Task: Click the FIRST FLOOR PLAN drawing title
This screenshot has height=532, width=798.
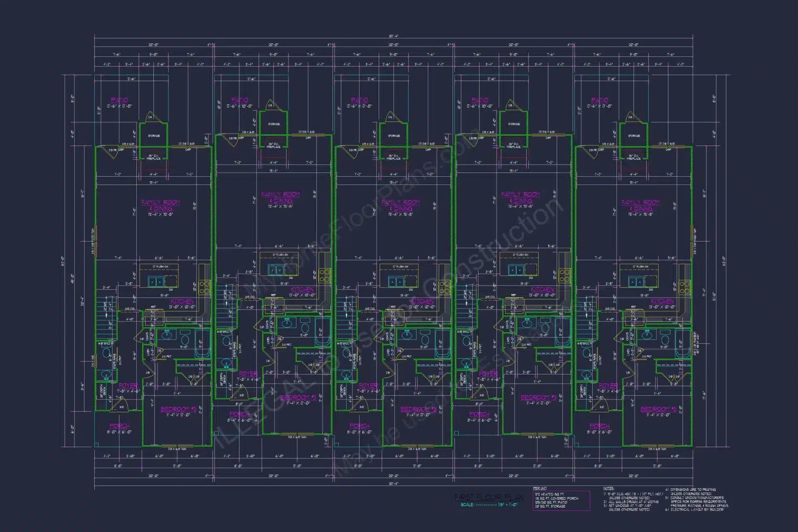Action: [x=489, y=497]
